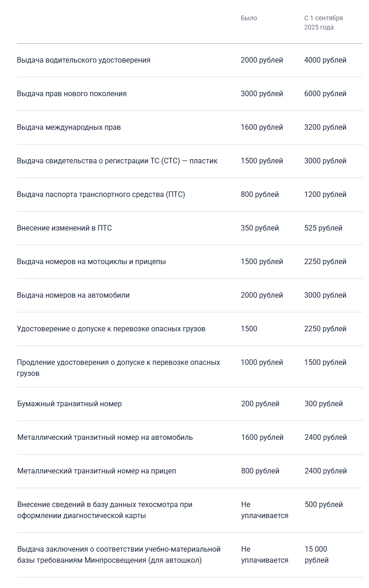Select 'Выдача паспорта транспортного средства (ПТС)' label

point(101,195)
